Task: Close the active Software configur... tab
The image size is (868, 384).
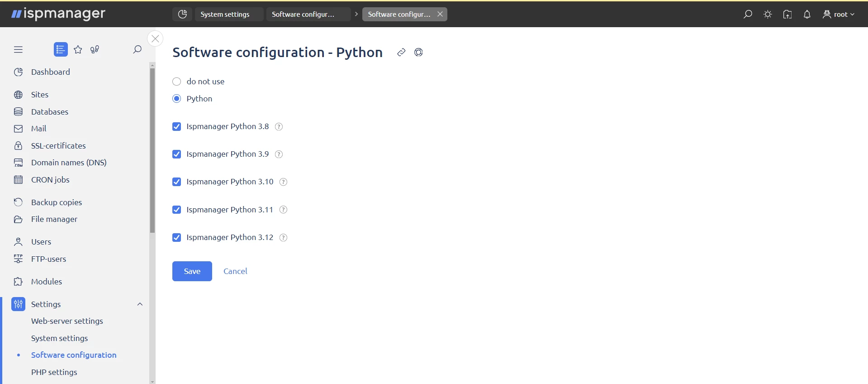Action: coord(440,14)
